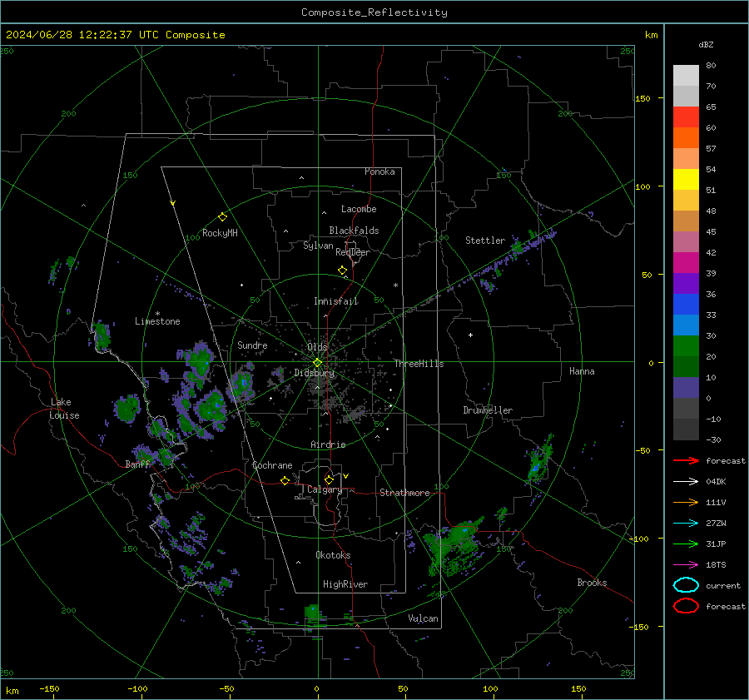Click yellow diamond marker beside RockyMH
This screenshot has height=700, width=749.
pos(222,217)
